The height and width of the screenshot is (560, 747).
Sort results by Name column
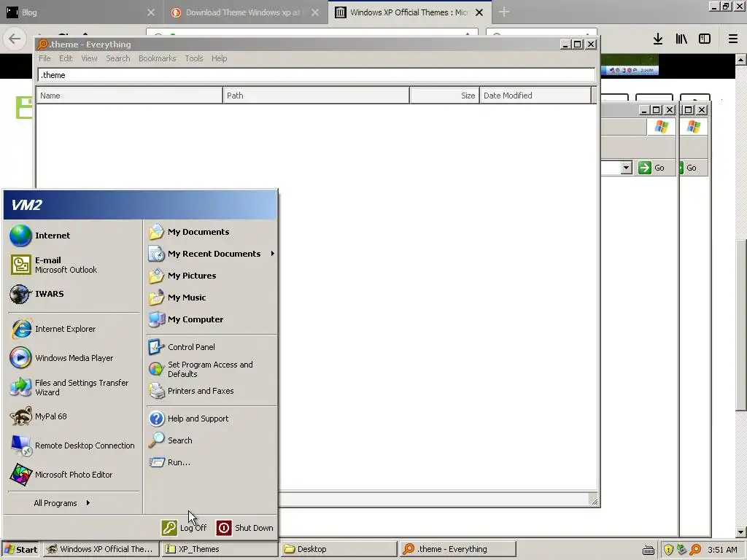130,96
